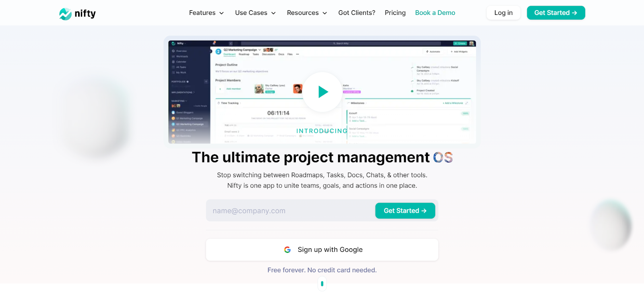Click the headline 'The ultimate project management OS'
The height and width of the screenshot is (292, 644).
[322, 157]
